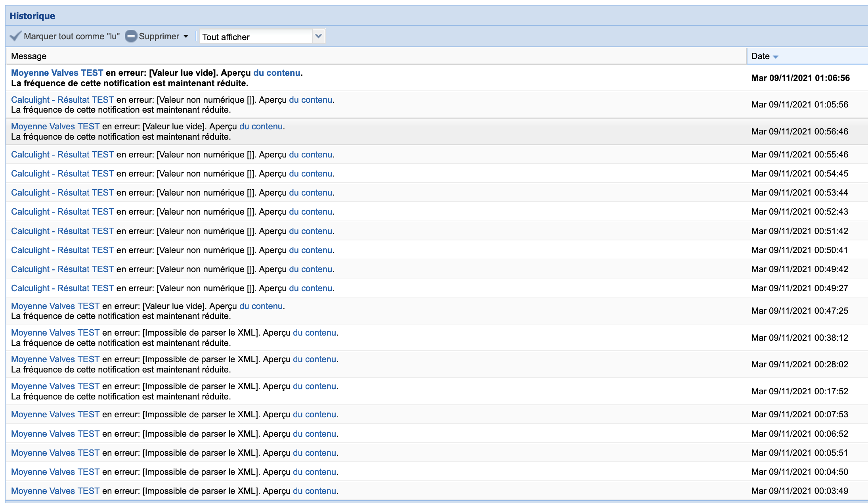Open the Supprimer dropdown arrow
The height and width of the screenshot is (503, 868).
pos(186,36)
